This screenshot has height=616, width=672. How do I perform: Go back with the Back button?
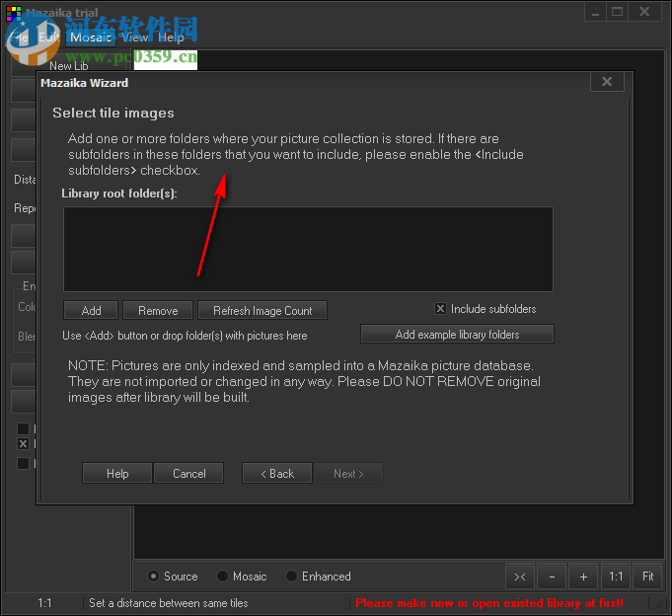(x=277, y=473)
